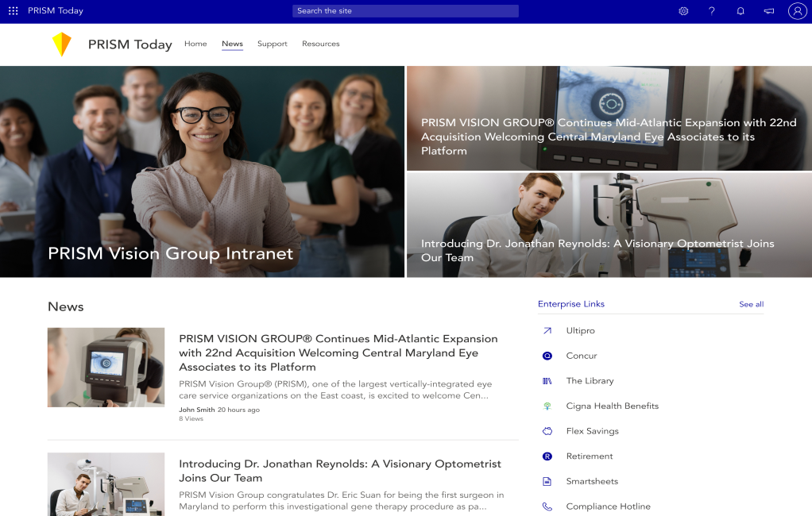Click the megaphone feedback icon
Viewport: 812px width, 516px height.
769,11
